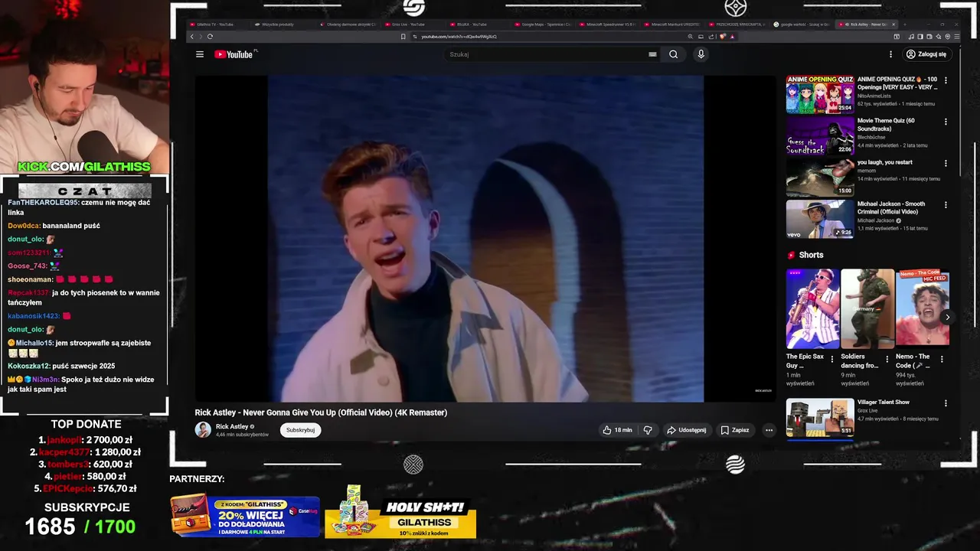This screenshot has width=980, height=551.
Task: Open Nemo - The Code short thumbnail
Action: point(923,308)
